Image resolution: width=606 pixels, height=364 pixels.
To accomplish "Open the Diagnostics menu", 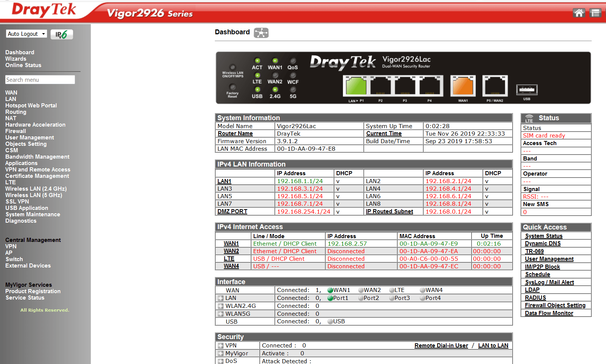I will (21, 221).
